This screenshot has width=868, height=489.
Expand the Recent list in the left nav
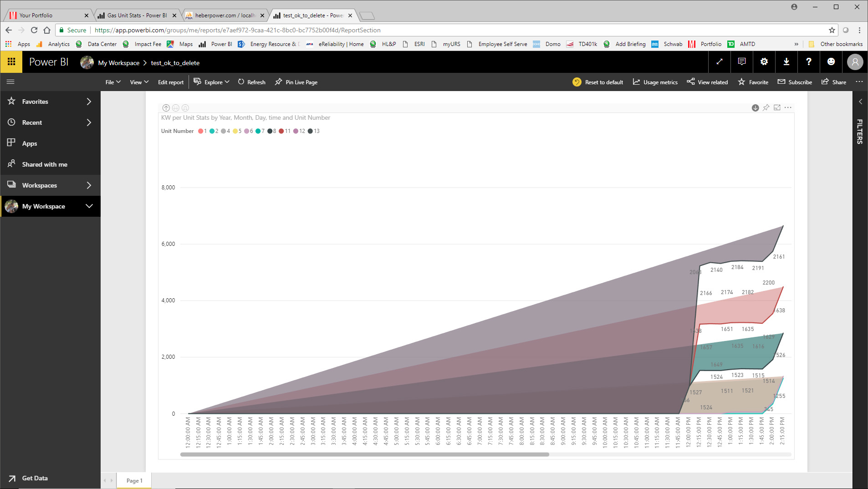click(89, 122)
